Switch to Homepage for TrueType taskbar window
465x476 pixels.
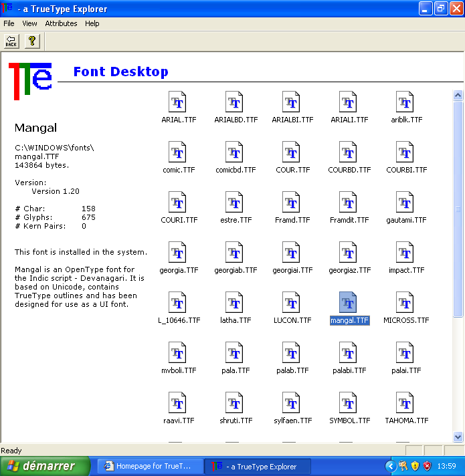point(148,466)
